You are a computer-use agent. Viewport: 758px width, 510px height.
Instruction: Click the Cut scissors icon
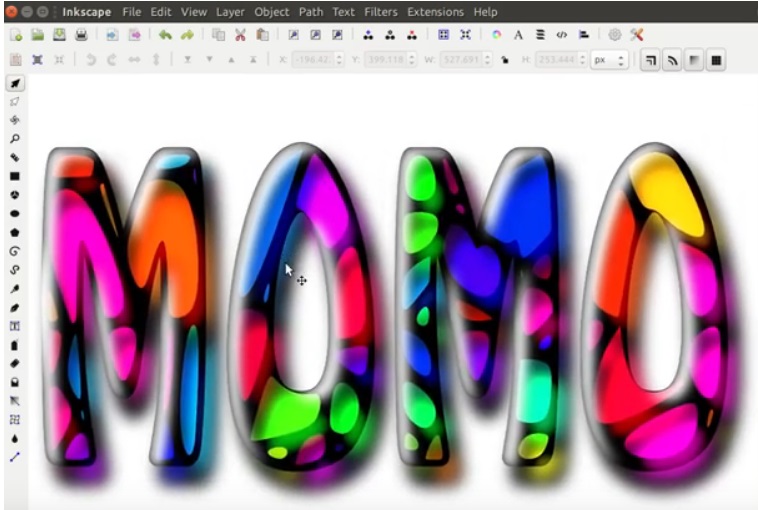pos(240,35)
